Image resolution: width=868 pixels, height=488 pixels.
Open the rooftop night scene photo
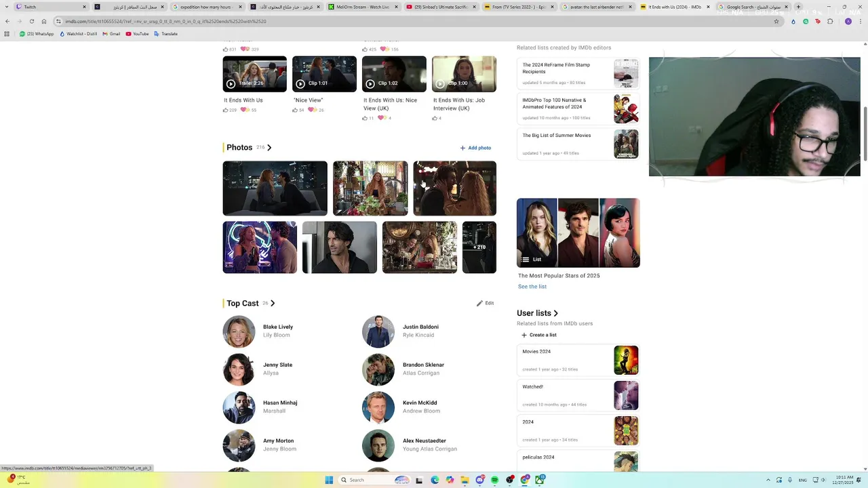tap(275, 188)
